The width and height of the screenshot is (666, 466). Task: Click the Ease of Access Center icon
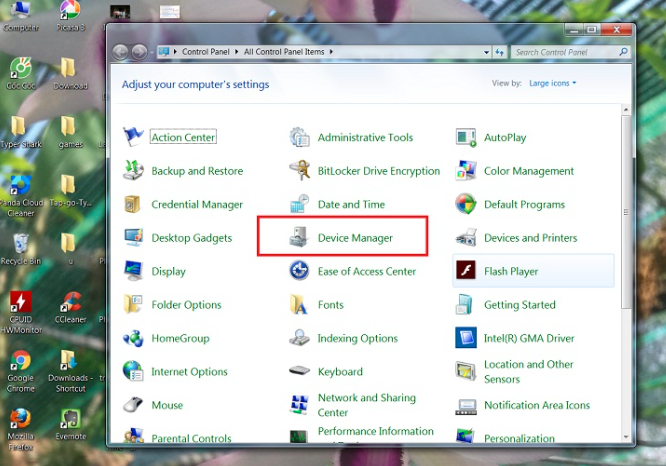pyautogui.click(x=299, y=271)
